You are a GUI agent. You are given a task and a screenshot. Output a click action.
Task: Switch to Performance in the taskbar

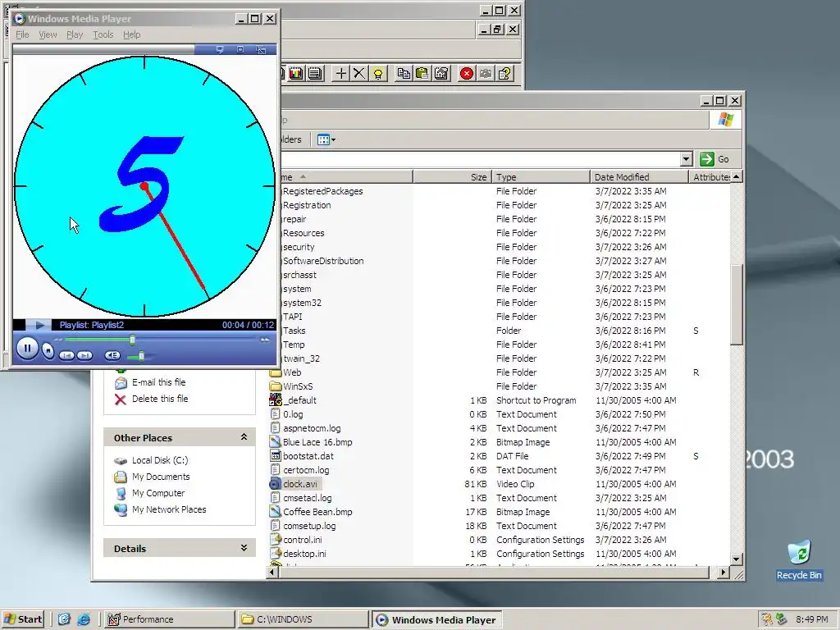(169, 619)
